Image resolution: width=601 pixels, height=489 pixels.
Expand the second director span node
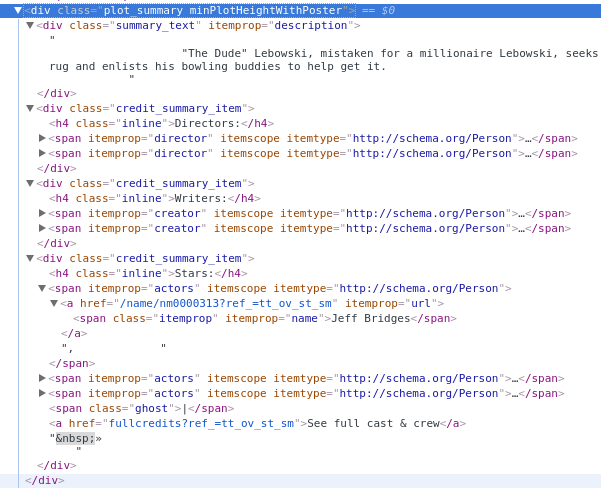(x=42, y=153)
